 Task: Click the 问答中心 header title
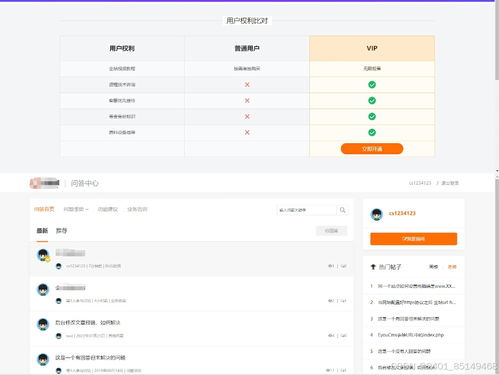pos(84,183)
